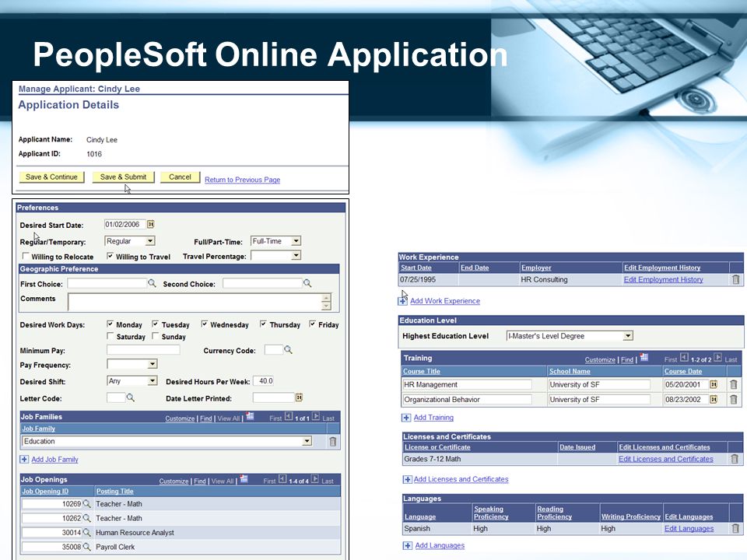The height and width of the screenshot is (560, 747).
Task: Uncheck Friday in Desired Work Days
Action: pyautogui.click(x=312, y=324)
